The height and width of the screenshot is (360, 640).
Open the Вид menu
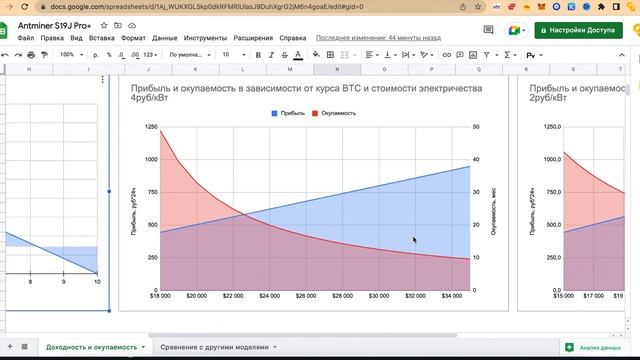(76, 38)
